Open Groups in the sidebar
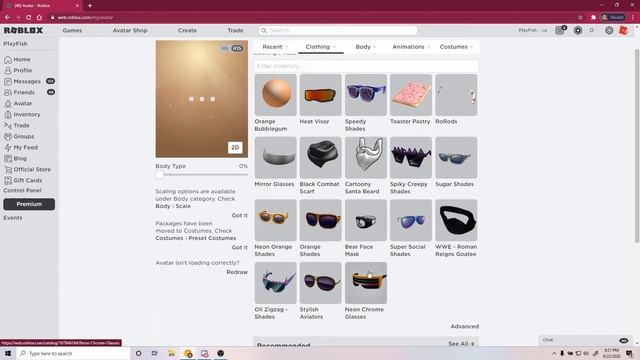Image resolution: width=640 pixels, height=360 pixels. click(x=19, y=137)
